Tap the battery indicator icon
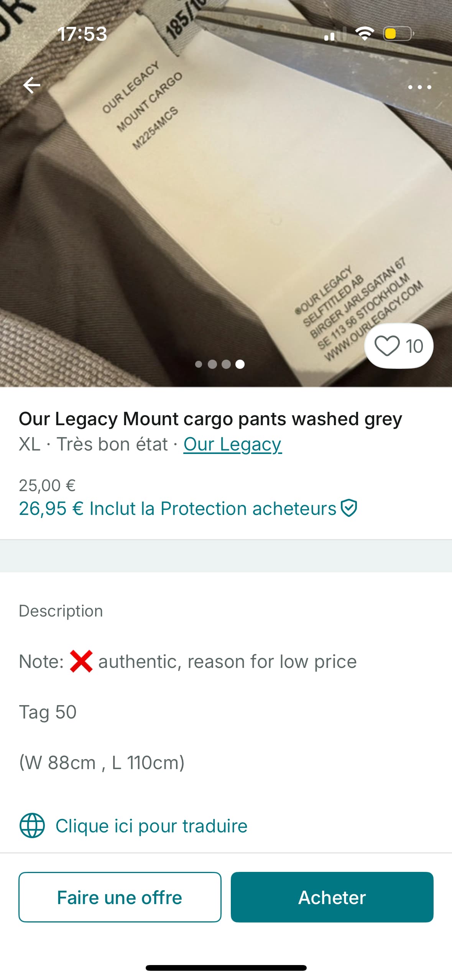452x980 pixels. coord(398,34)
